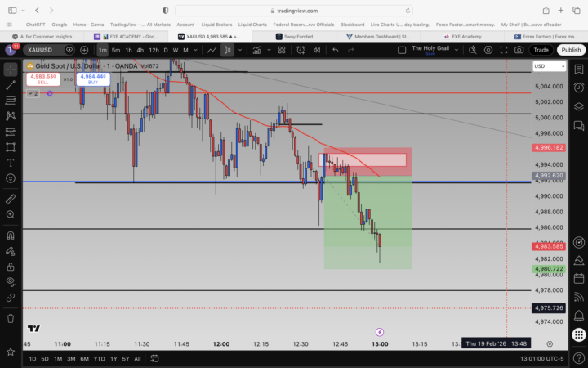Viewport: 588px width, 368px height.
Task: Open chart settings gear
Action: (488, 50)
